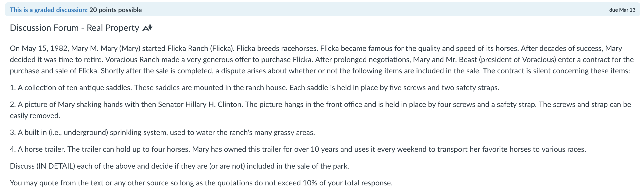Click the '20 points possible' label
Screen dimensions: 644x191
(x=116, y=10)
